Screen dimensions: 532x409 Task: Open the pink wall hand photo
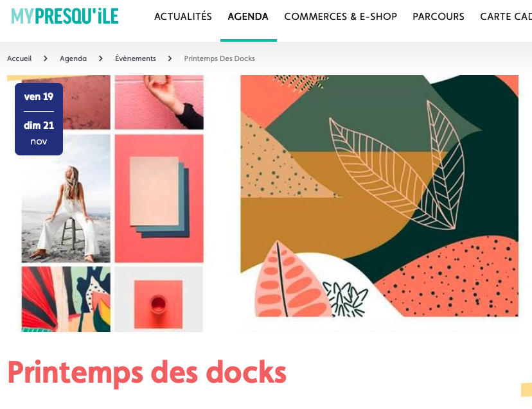[159, 102]
